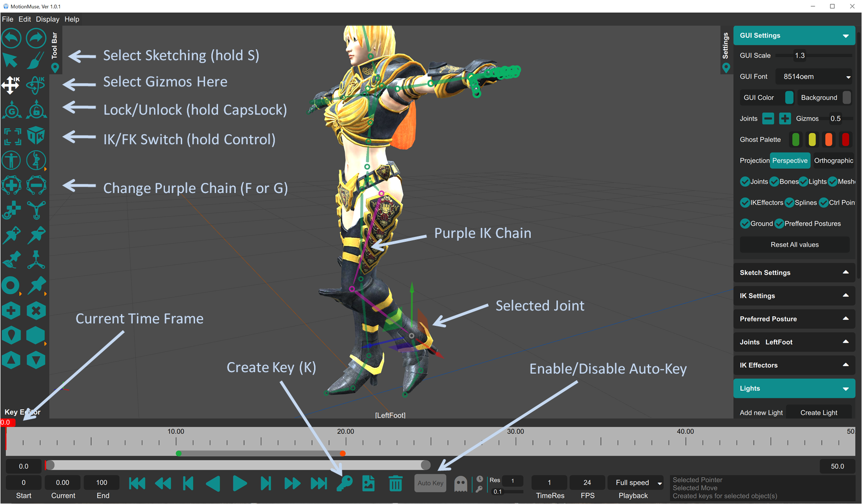Increase joints size with plus button

(x=785, y=118)
